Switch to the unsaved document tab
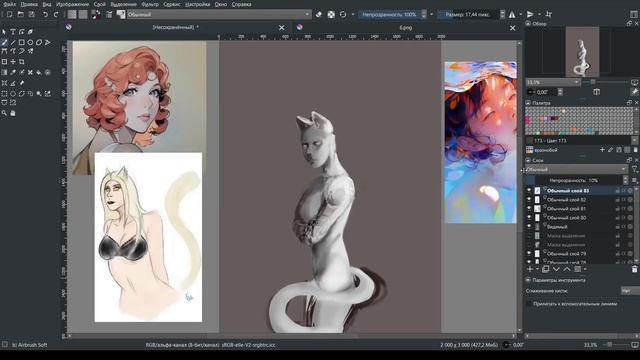640x360 pixels. (176, 27)
